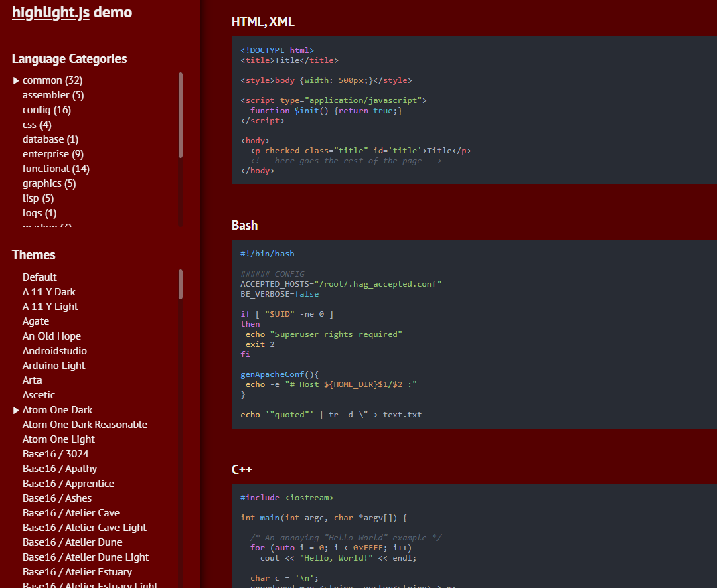Viewport: 717px width, 588px height.
Task: Apply the Base16 / Atelier Estuary theme
Action: point(77,571)
